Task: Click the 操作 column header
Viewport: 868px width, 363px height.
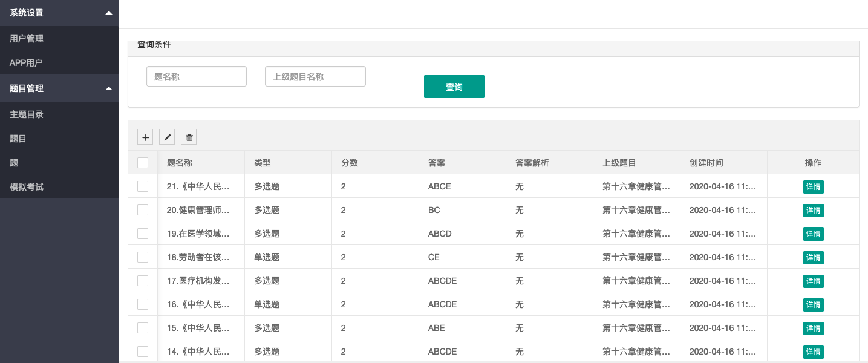Action: [x=813, y=163]
